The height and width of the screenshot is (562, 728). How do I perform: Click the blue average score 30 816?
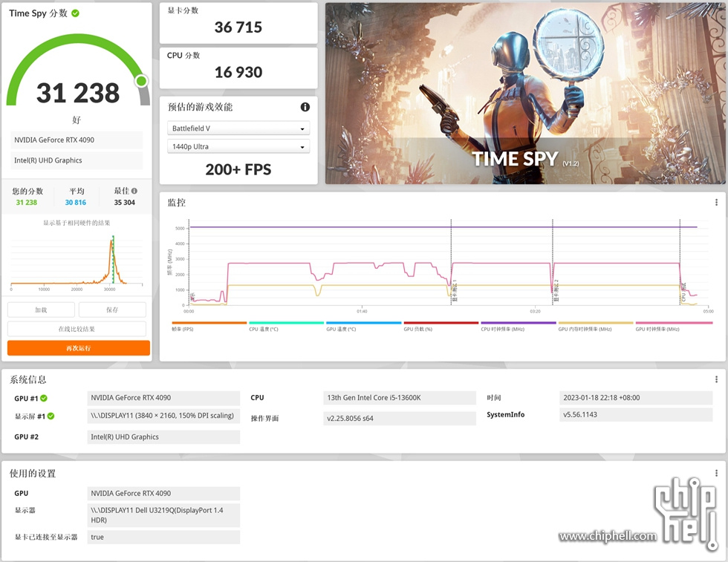pos(76,203)
